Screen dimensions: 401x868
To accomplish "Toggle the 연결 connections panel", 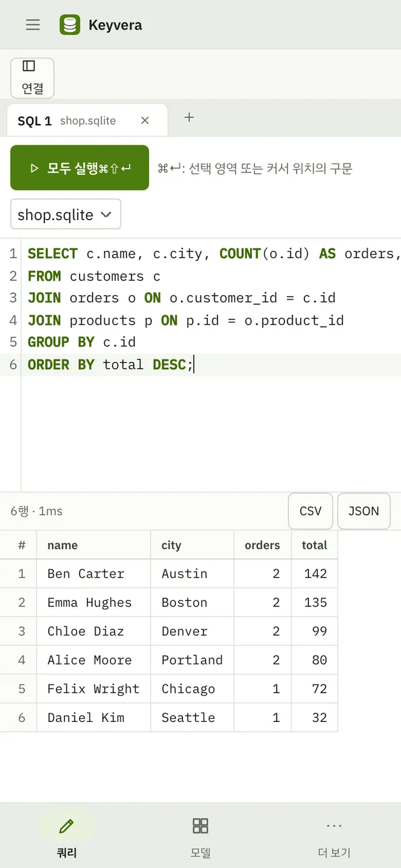I will [33, 78].
